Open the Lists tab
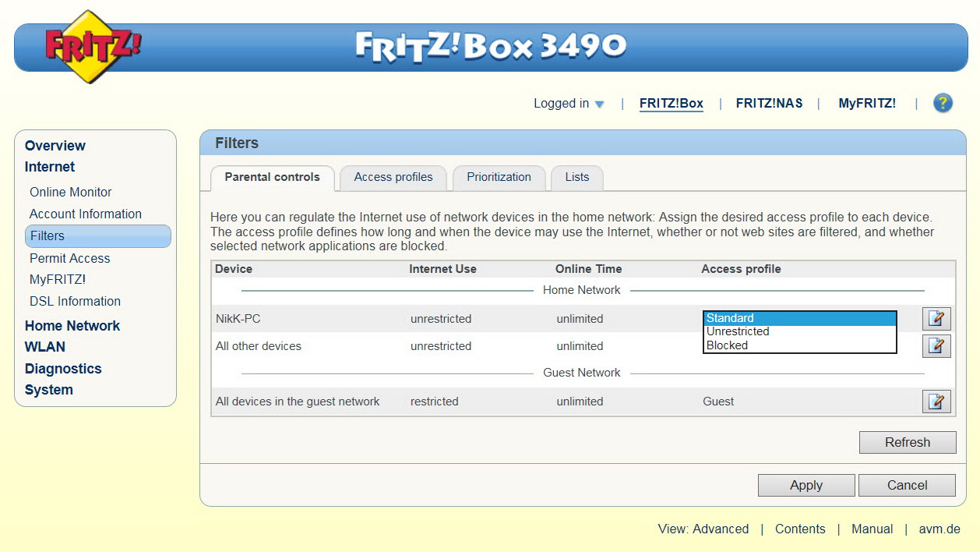The image size is (980, 552). tap(577, 178)
